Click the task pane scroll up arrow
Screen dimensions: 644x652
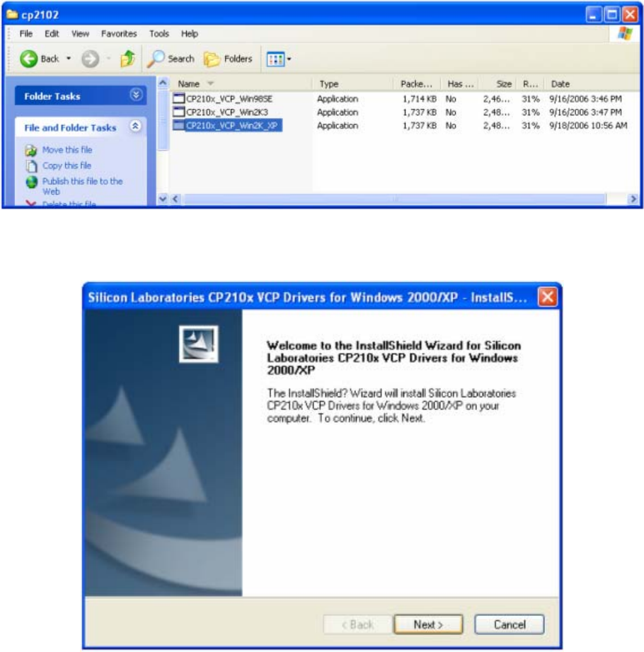click(163, 82)
